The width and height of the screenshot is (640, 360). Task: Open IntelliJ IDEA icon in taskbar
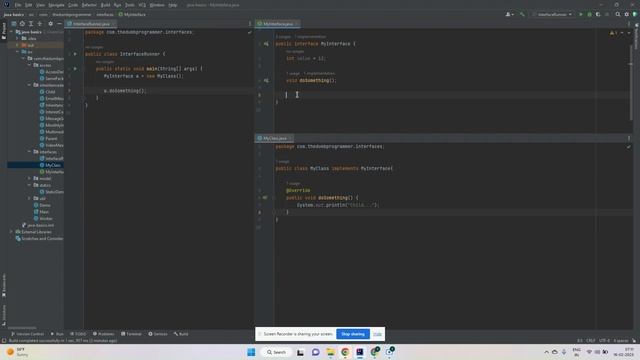[360, 352]
